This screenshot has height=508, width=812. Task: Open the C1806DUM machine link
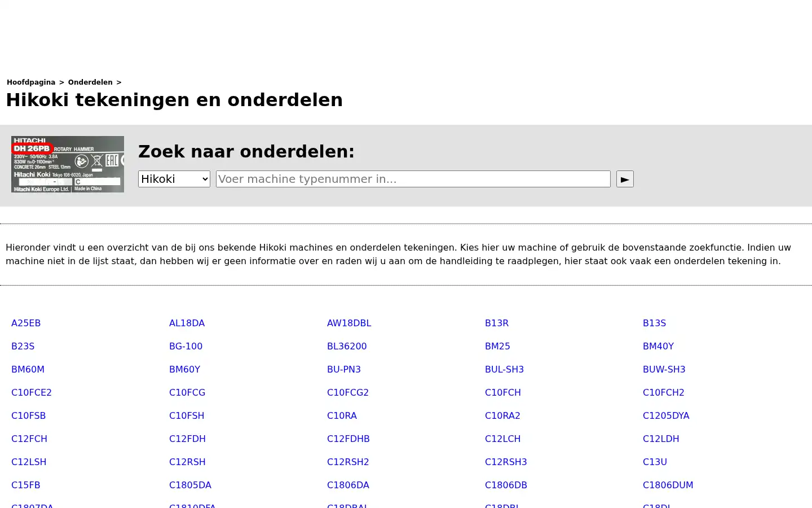pyautogui.click(x=668, y=485)
